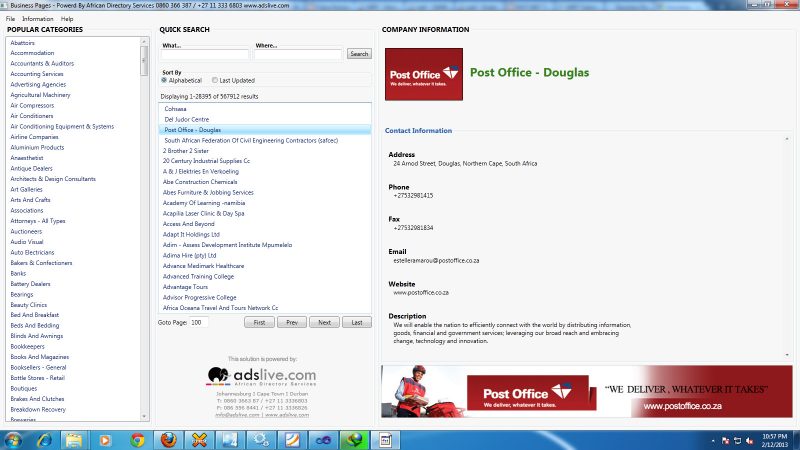Image resolution: width=800 pixels, height=450 pixels.
Task: Select Africa Oceana Travel And Tours result
Action: (220, 308)
